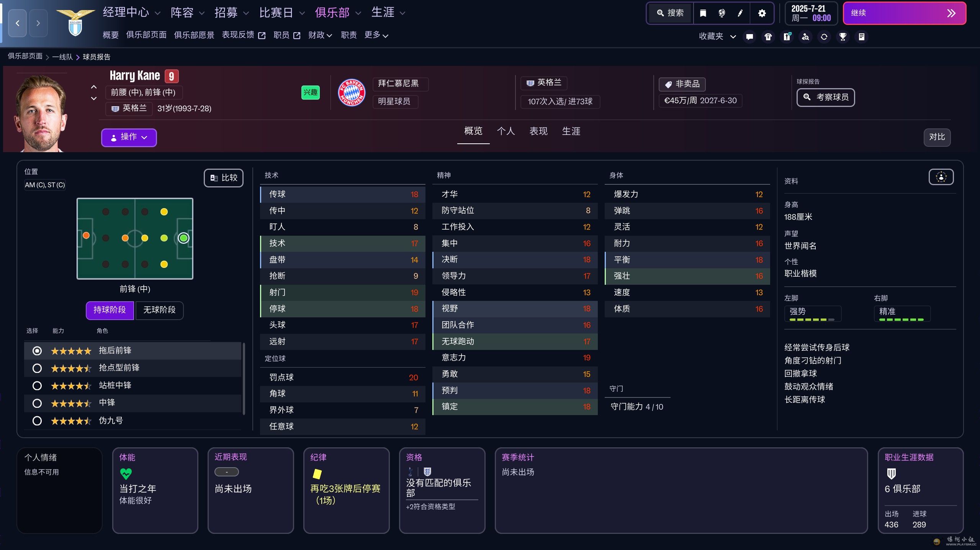980x550 pixels.
Task: Switch to 无球阶段 phase toggle
Action: [159, 310]
